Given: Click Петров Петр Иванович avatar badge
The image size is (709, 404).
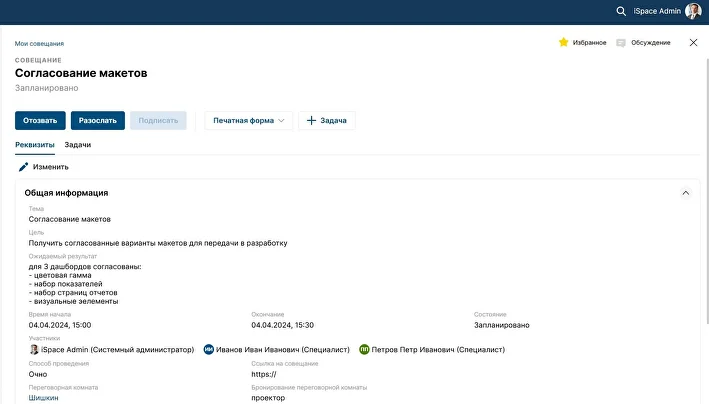Looking at the screenshot, I should click(x=365, y=350).
